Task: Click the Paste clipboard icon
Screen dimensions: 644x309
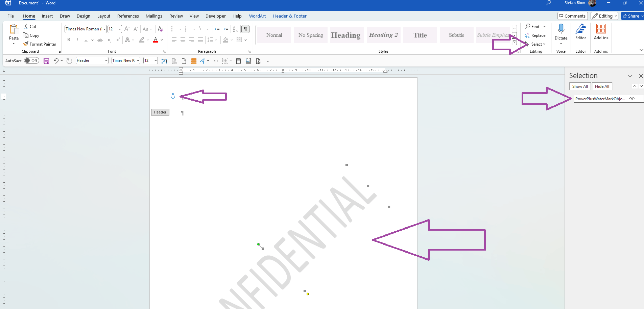Action: (14, 29)
